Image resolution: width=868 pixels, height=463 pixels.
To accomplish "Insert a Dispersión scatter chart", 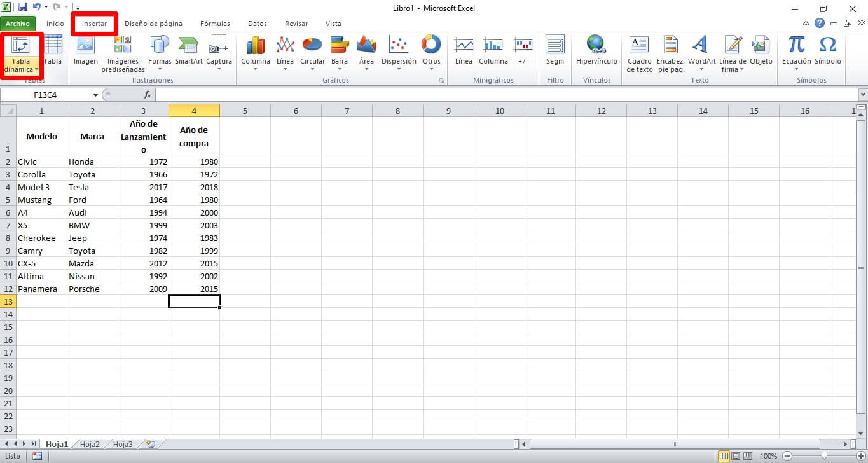I will pos(399,54).
